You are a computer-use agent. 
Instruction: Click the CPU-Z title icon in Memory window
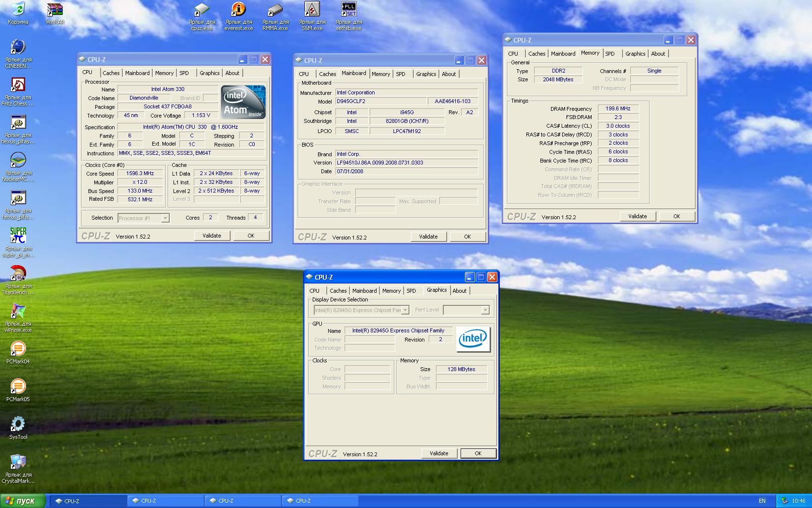click(x=507, y=40)
